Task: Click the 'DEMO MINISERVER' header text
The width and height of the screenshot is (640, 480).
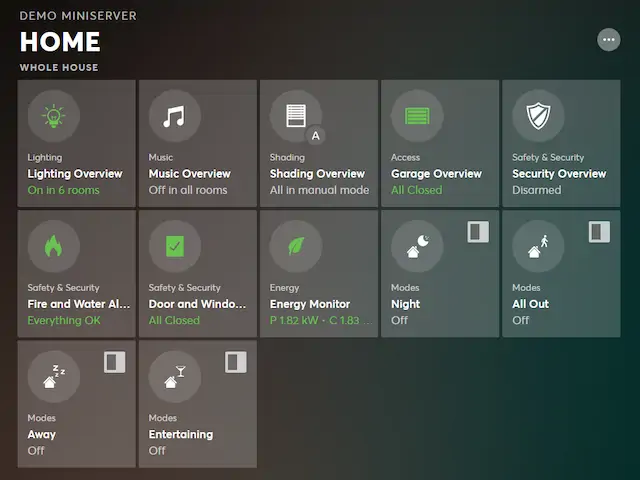Action: coord(78,16)
